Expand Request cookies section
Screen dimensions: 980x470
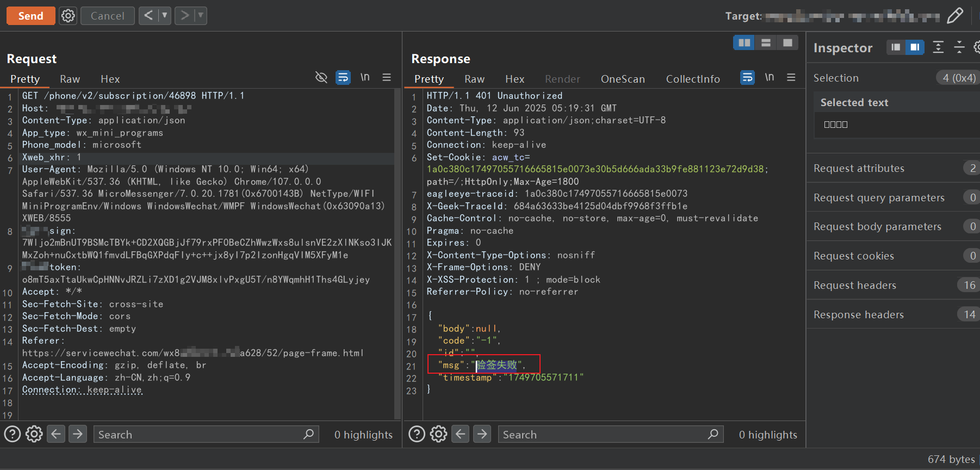(893, 256)
